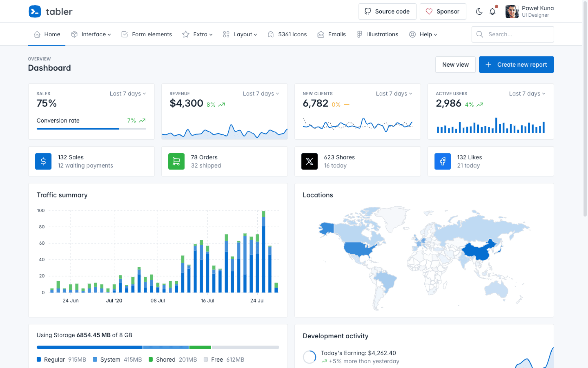Viewport: 588px width, 368px height.
Task: Click the New view button
Action: coord(455,64)
